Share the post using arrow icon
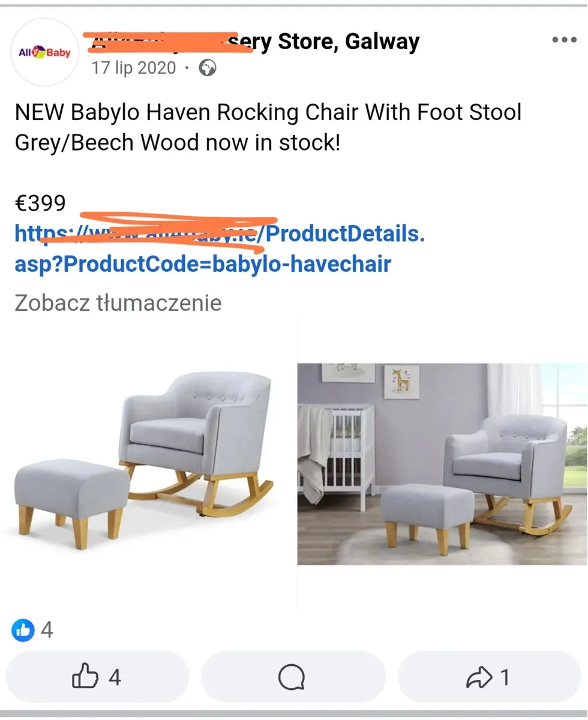Viewport: 588px width, 720px height. point(478,678)
